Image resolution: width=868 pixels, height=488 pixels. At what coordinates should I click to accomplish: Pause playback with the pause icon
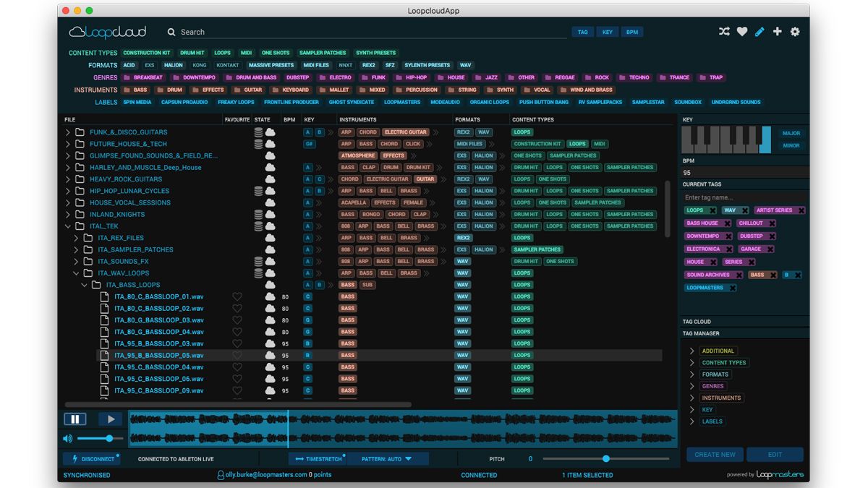tap(75, 419)
